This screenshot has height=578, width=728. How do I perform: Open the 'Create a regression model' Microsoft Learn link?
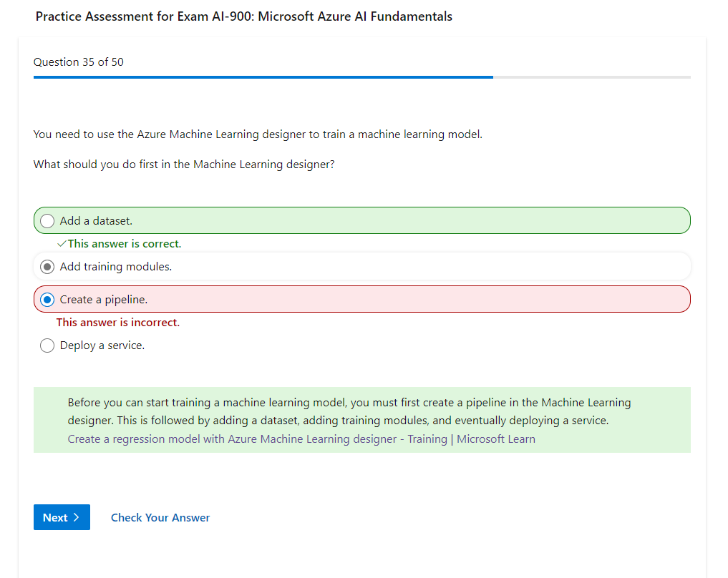[x=301, y=439]
